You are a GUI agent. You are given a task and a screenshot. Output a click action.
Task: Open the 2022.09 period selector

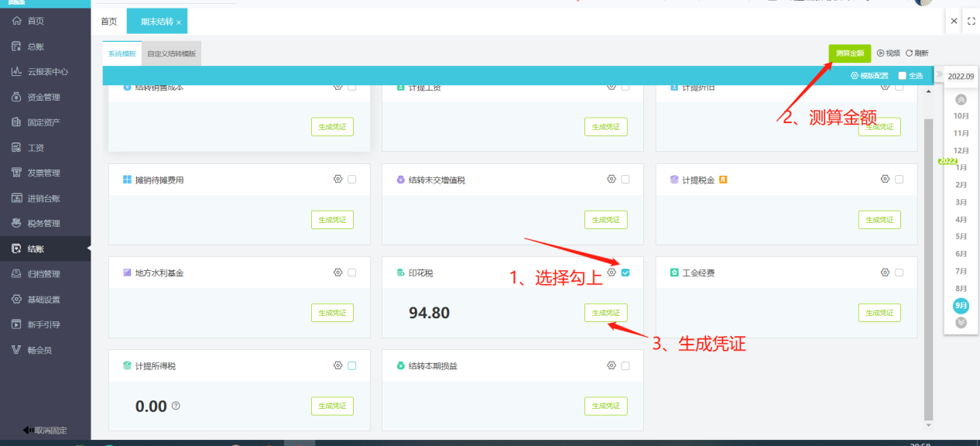[961, 76]
